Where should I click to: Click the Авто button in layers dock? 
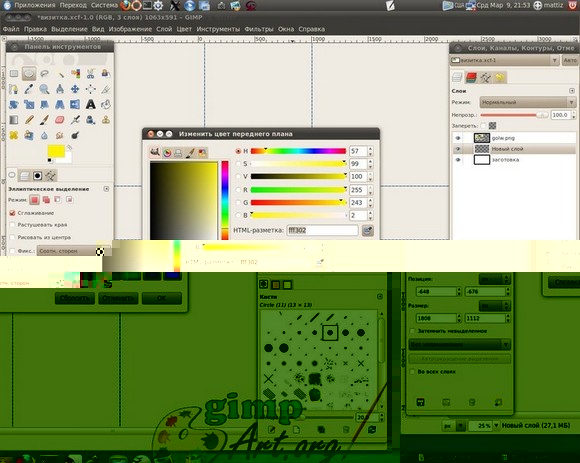[x=570, y=60]
